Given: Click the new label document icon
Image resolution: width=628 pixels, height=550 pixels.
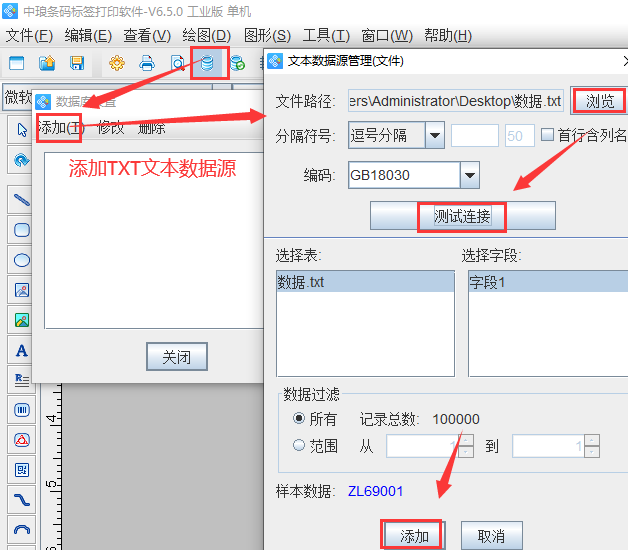Looking at the screenshot, I should tap(16, 63).
